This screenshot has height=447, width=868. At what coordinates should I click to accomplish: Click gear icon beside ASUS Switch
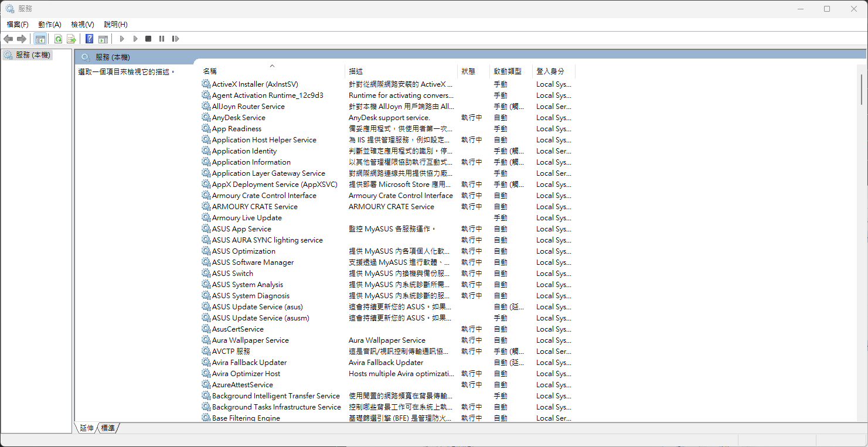click(x=206, y=274)
